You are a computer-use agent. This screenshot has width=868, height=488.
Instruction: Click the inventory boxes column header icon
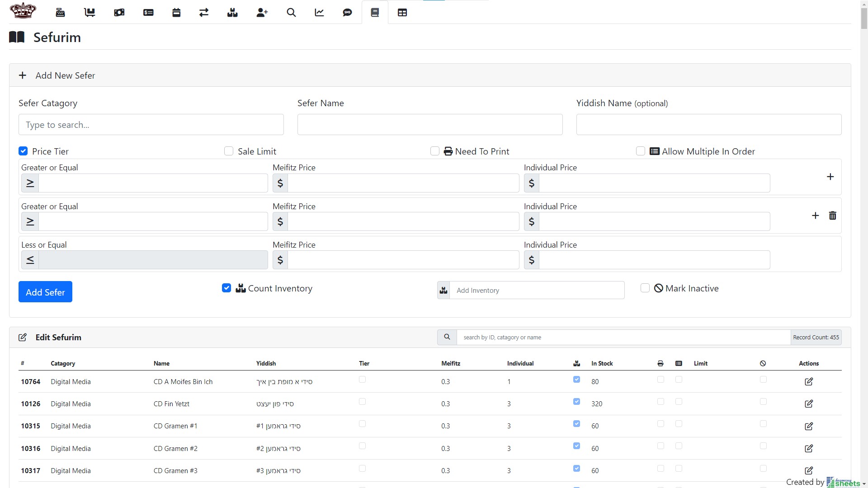tap(576, 363)
